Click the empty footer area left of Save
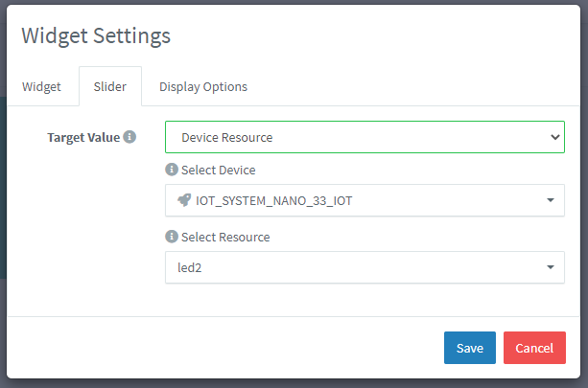This screenshot has width=588, height=388. pyautogui.click(x=221, y=348)
